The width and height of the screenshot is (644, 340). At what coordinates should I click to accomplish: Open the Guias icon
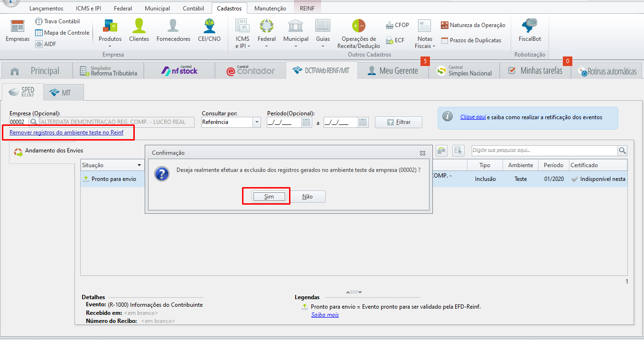point(323,32)
